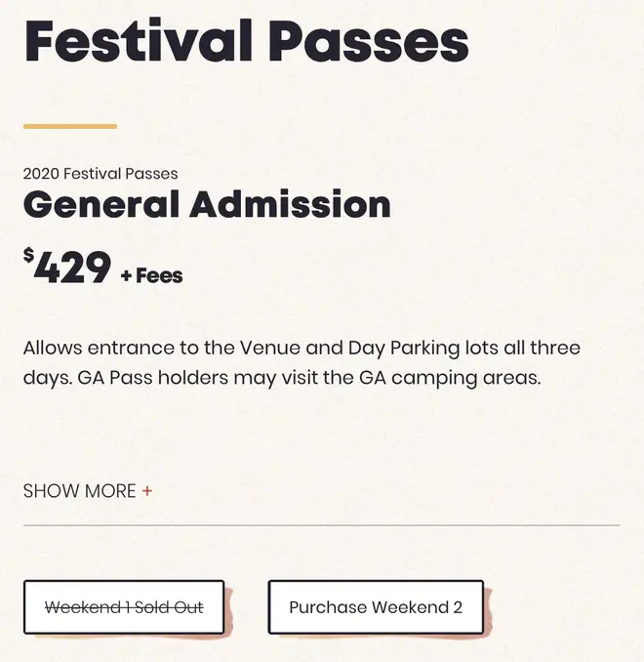Click the General Admission title
This screenshot has height=662, width=644.
click(x=207, y=204)
